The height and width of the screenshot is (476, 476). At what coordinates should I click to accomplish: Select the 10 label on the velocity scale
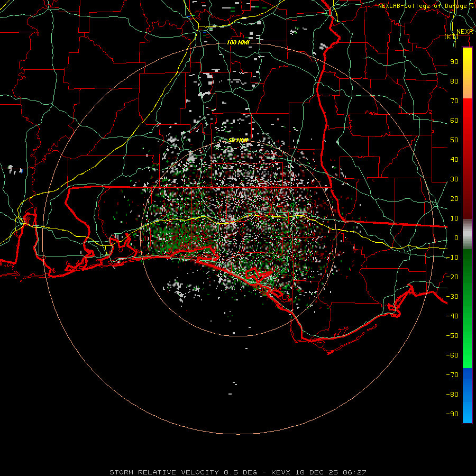[x=454, y=218]
